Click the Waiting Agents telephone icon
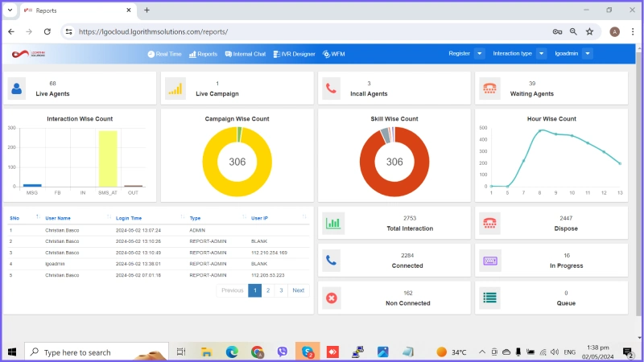Screen dimensions: 644x362 [x=488, y=88]
